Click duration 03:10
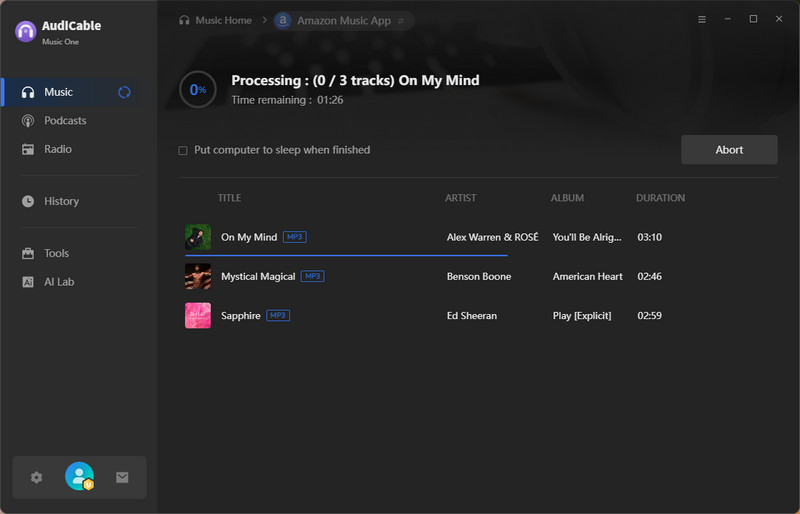 coord(649,237)
